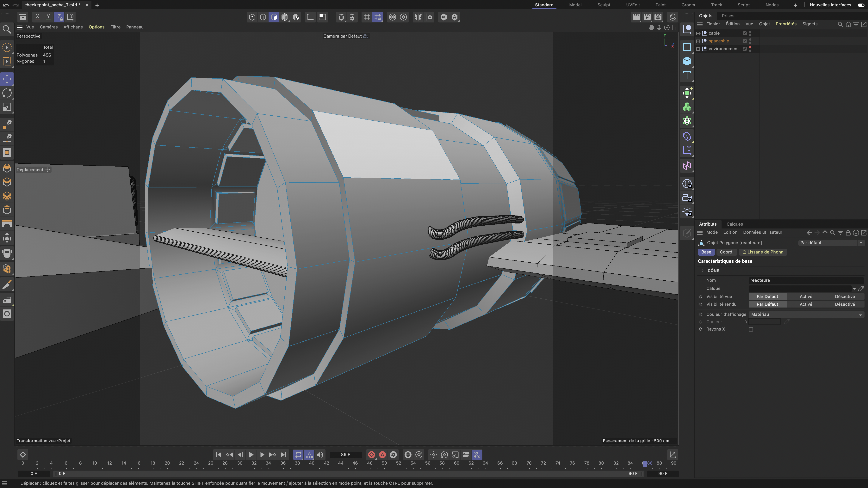This screenshot has height=488, width=868.
Task: Click the Lissage de Phong tag button
Action: 763,252
